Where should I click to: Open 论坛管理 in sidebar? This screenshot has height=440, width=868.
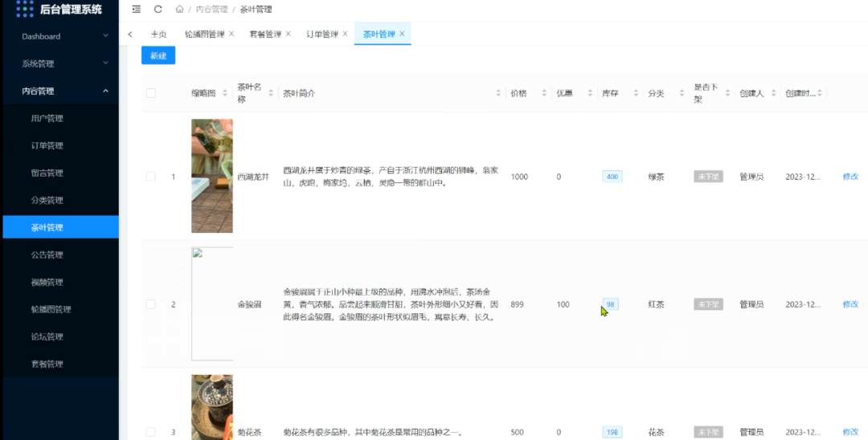click(x=61, y=336)
